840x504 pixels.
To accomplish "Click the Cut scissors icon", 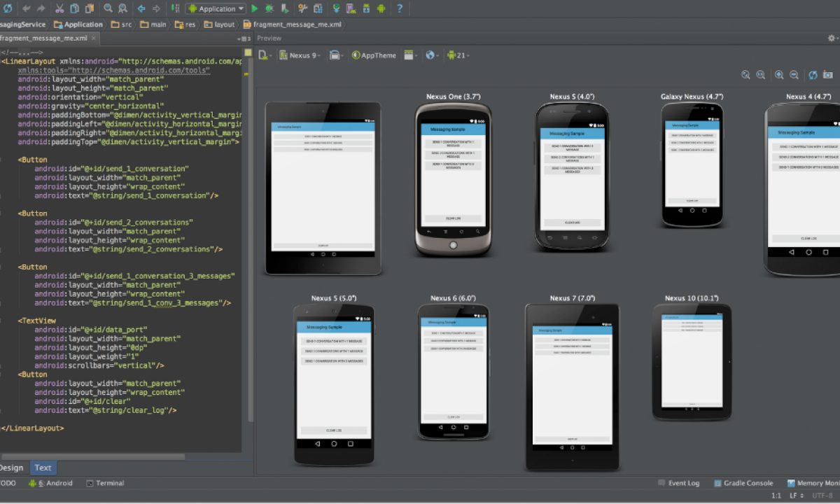I will pos(59,8).
